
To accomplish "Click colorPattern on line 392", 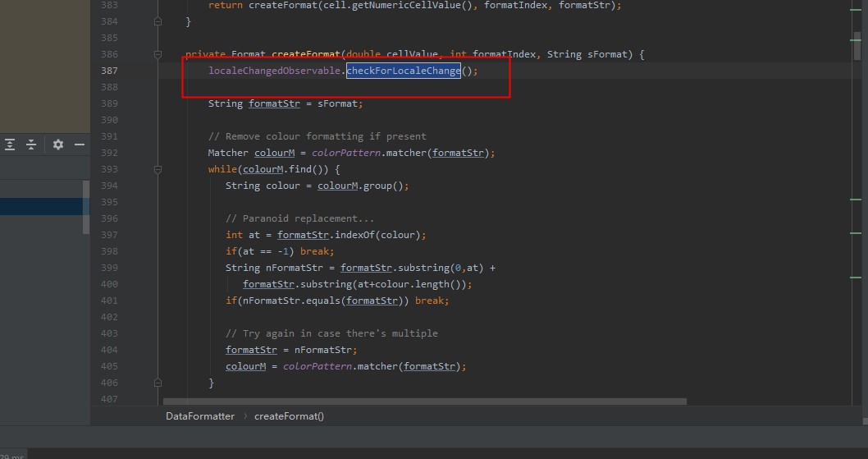I will (x=346, y=153).
